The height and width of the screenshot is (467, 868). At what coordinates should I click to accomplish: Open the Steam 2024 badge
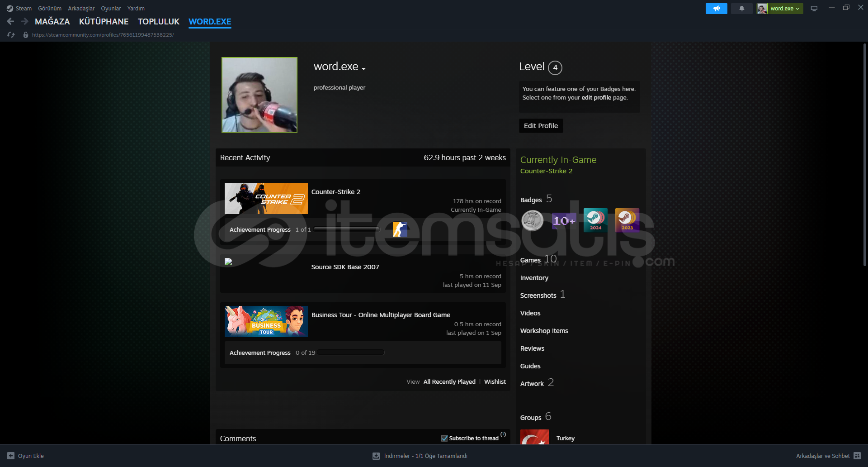coord(595,220)
